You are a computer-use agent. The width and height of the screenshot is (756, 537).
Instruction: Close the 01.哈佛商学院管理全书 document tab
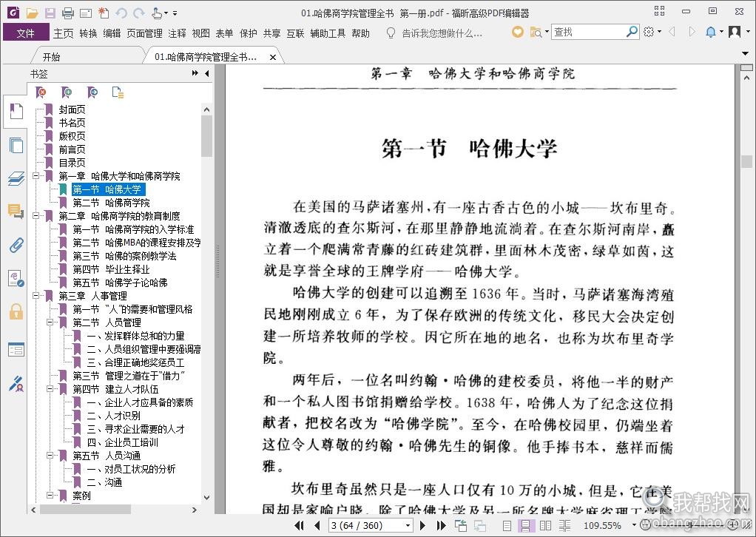[273, 58]
